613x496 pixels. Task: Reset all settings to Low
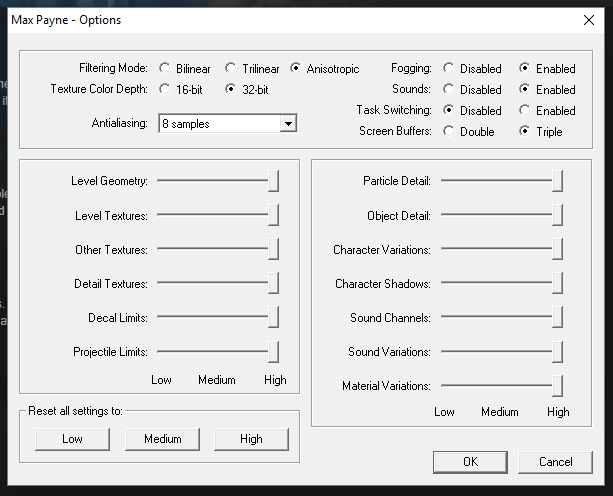(72, 439)
